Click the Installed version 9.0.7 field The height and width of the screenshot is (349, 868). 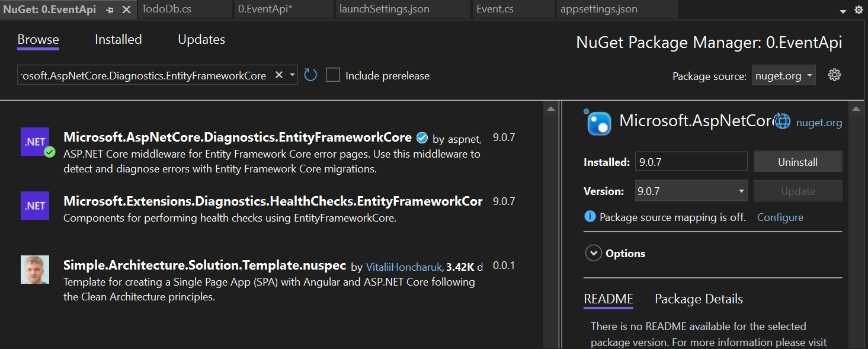(691, 162)
